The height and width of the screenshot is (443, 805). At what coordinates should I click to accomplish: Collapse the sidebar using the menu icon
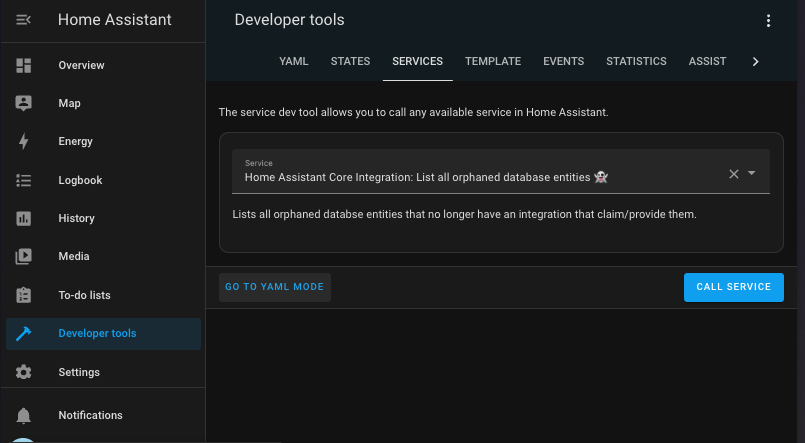[24, 20]
